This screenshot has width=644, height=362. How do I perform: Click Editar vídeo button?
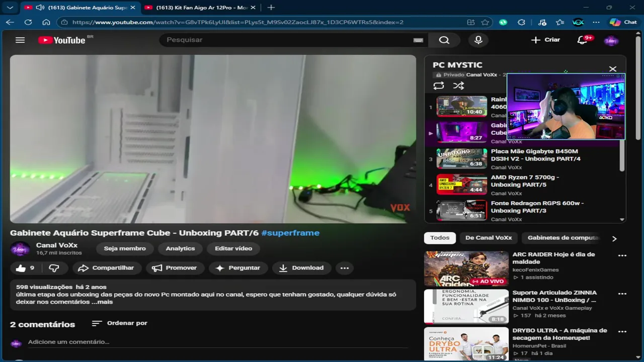point(233,248)
